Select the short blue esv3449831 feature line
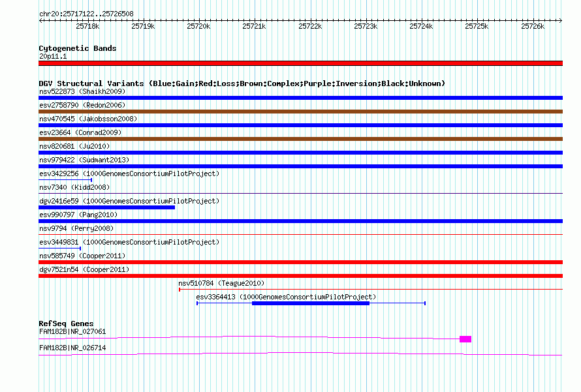 (59, 249)
